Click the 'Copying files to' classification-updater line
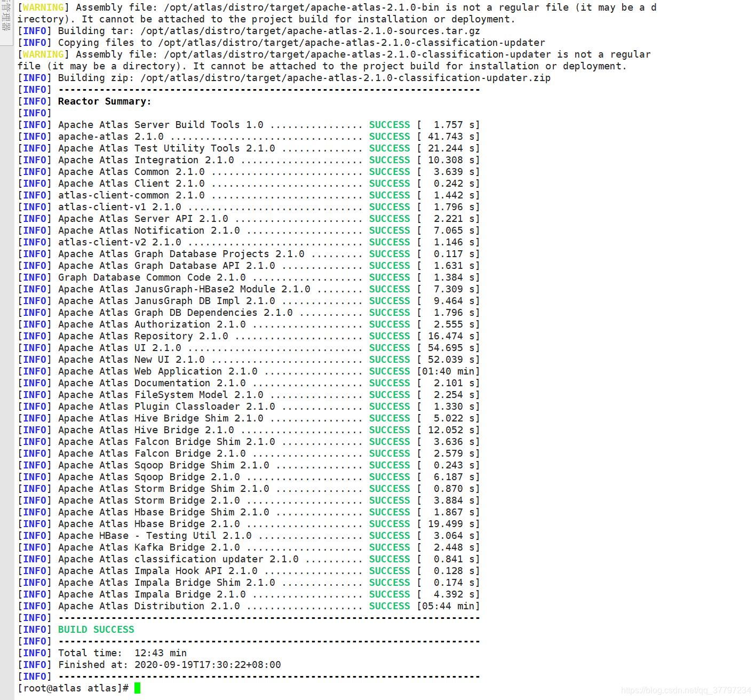 click(281, 43)
